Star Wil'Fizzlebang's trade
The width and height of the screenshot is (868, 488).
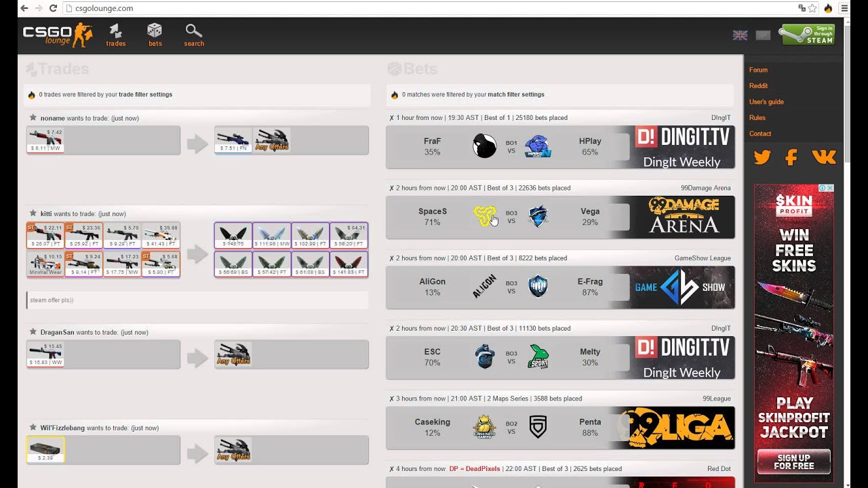pyautogui.click(x=33, y=428)
